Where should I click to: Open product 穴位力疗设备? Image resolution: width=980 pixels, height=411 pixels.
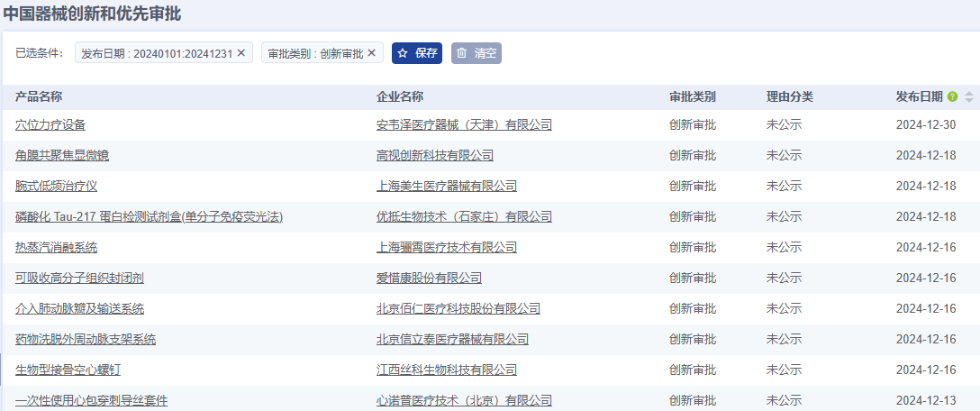click(50, 124)
